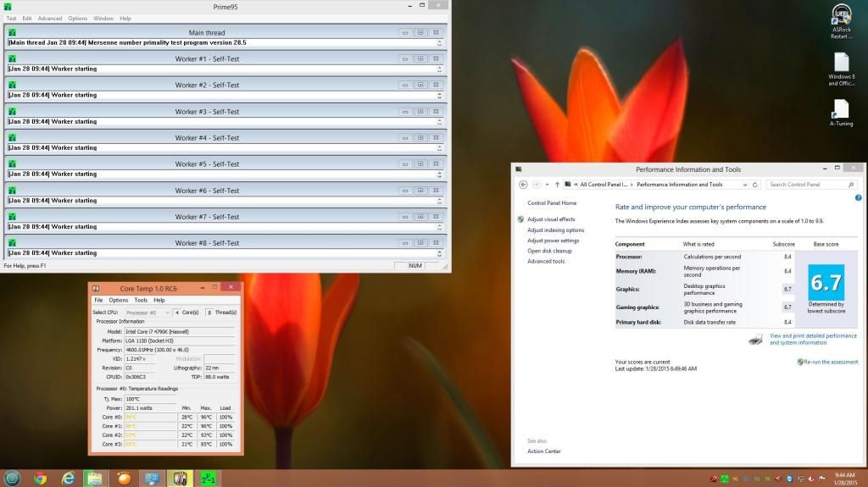Open Core Temp Tools menu
This screenshot has width=868, height=487.
141,300
